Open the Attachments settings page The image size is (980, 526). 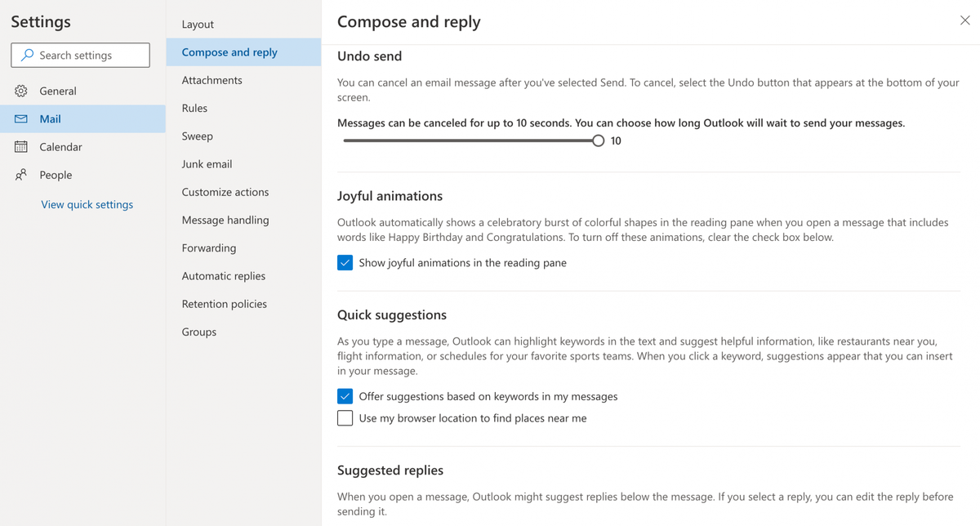point(211,80)
